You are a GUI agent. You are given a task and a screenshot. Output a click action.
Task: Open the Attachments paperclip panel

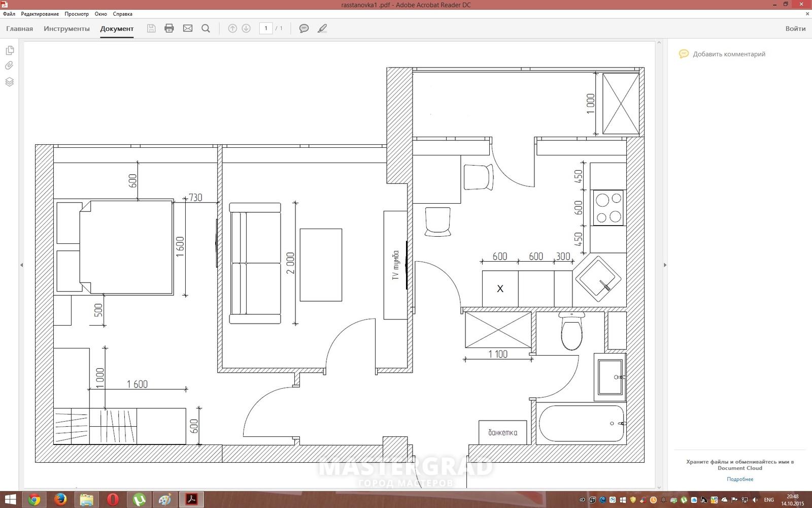tap(10, 66)
